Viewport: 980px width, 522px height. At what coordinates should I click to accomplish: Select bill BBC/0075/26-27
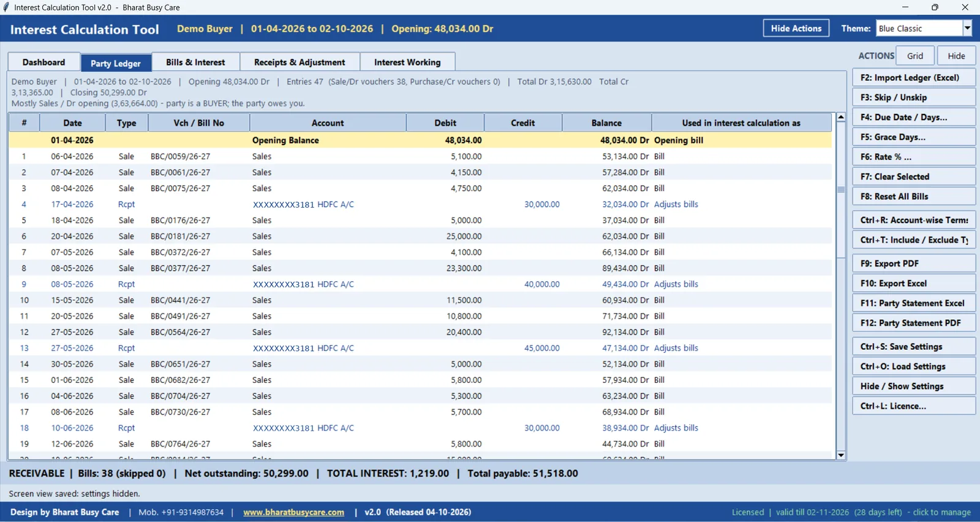(x=421, y=188)
